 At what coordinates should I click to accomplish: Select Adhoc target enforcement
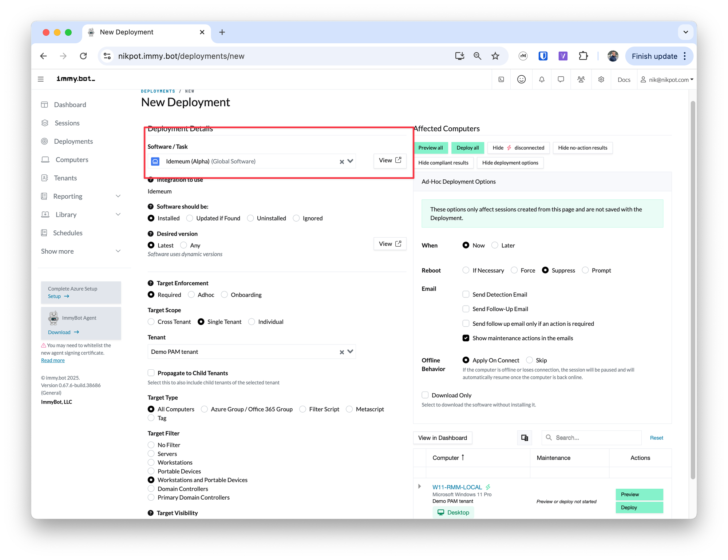191,295
